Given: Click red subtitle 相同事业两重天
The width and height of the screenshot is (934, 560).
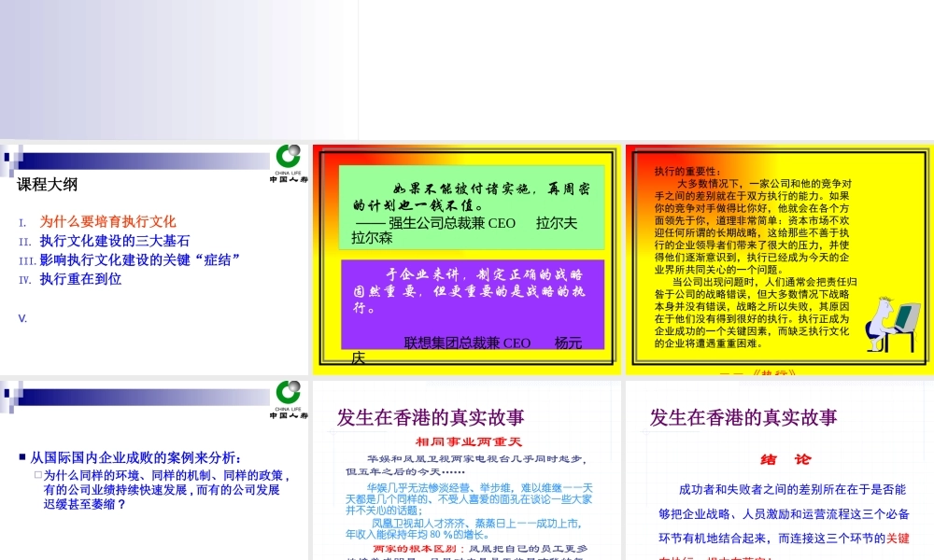Looking at the screenshot, I should (x=469, y=441).
